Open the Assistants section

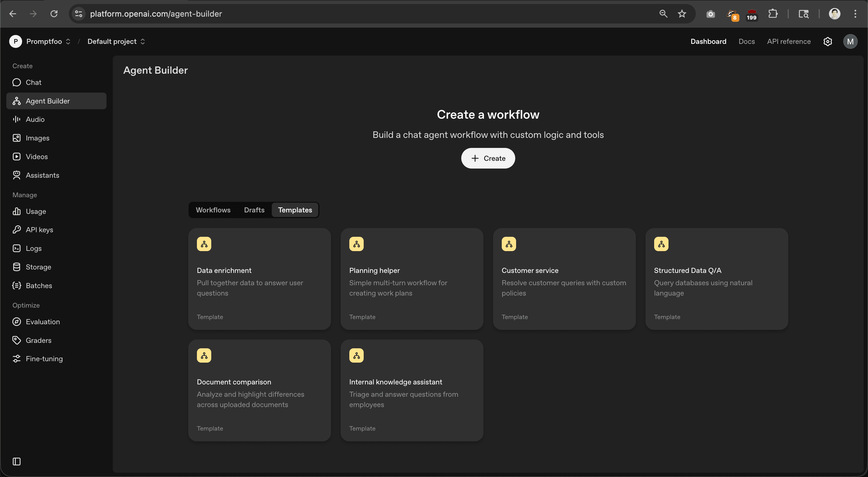[42, 175]
